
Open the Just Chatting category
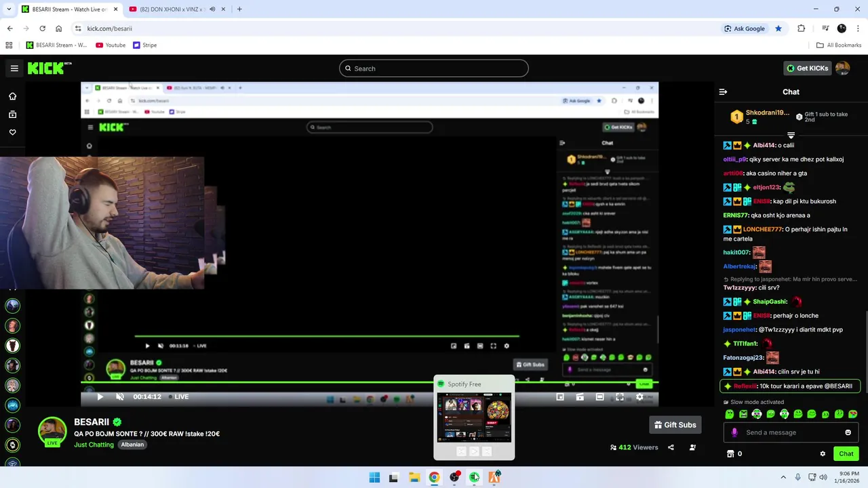tap(94, 445)
